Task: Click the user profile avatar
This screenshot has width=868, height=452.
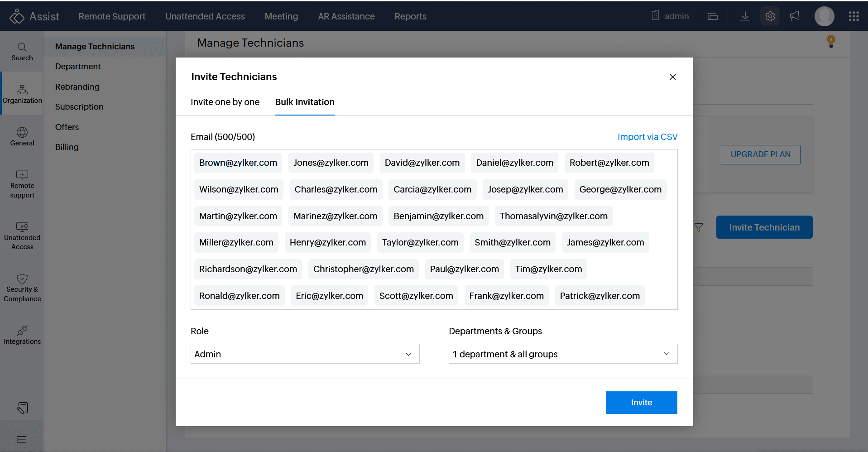Action: click(x=824, y=17)
